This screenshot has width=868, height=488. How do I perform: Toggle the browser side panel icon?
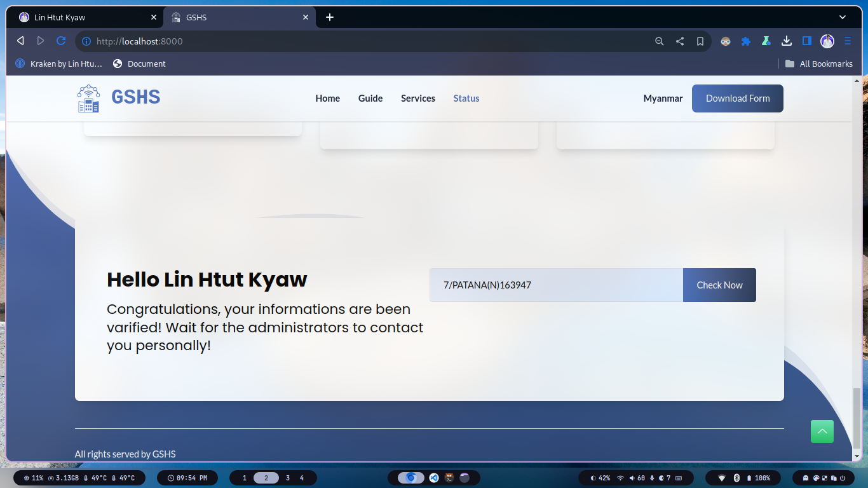807,41
